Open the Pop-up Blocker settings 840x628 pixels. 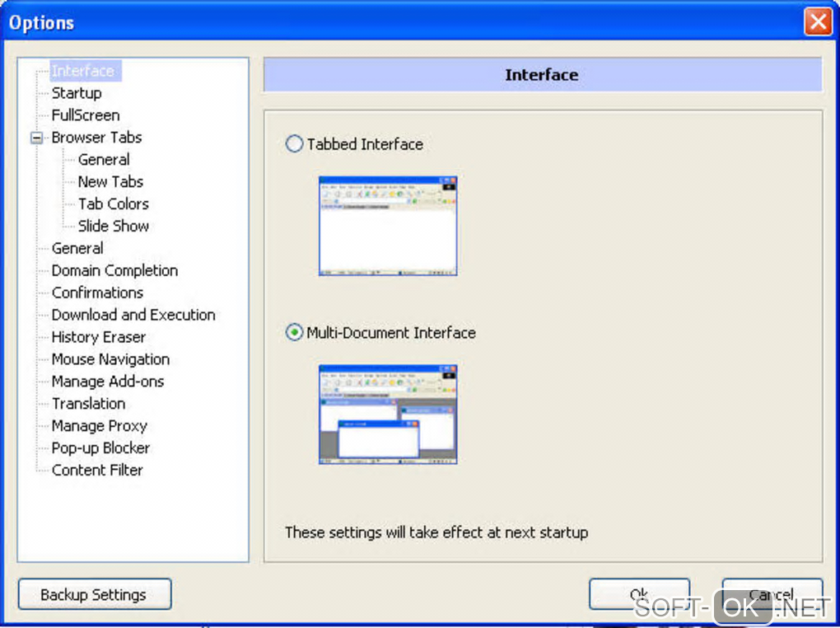[x=100, y=448]
